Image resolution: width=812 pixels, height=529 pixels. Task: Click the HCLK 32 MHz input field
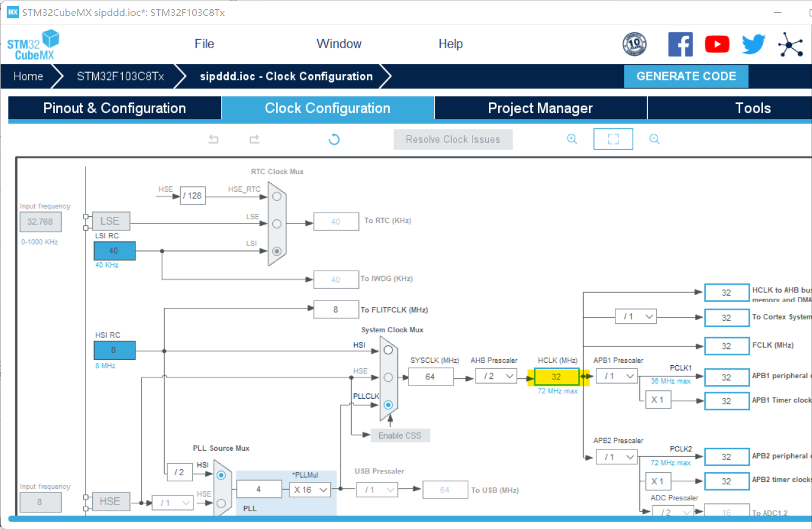pos(557,377)
